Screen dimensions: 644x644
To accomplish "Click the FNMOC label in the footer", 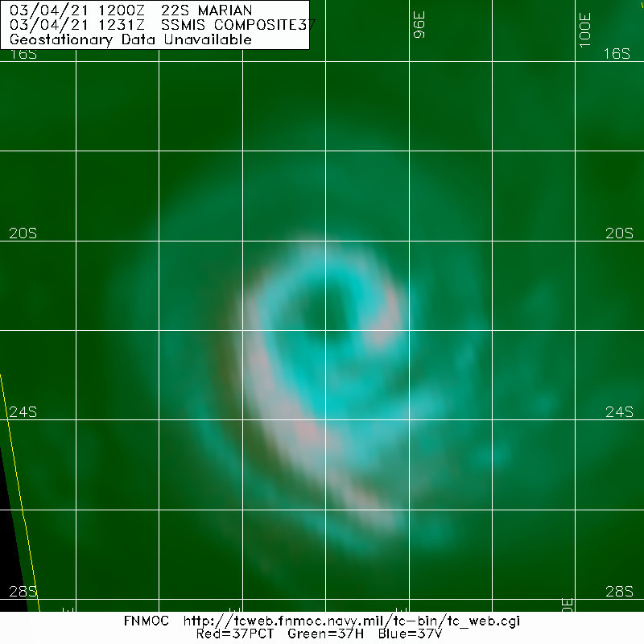I will click(x=145, y=621).
